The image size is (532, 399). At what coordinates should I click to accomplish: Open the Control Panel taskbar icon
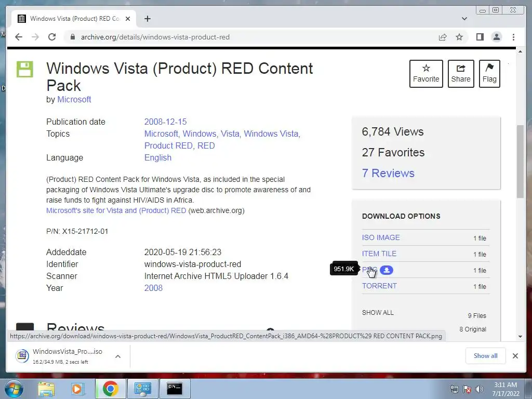tap(142, 389)
